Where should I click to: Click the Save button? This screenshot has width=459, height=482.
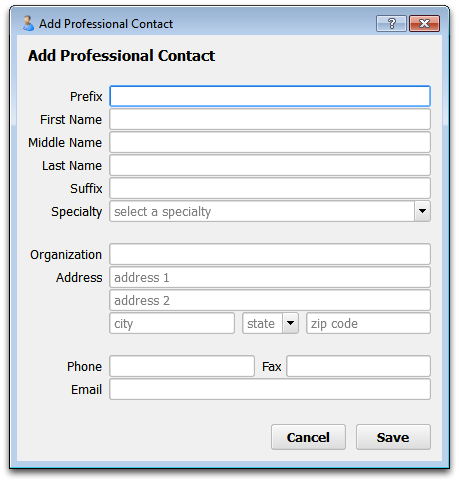pyautogui.click(x=393, y=437)
